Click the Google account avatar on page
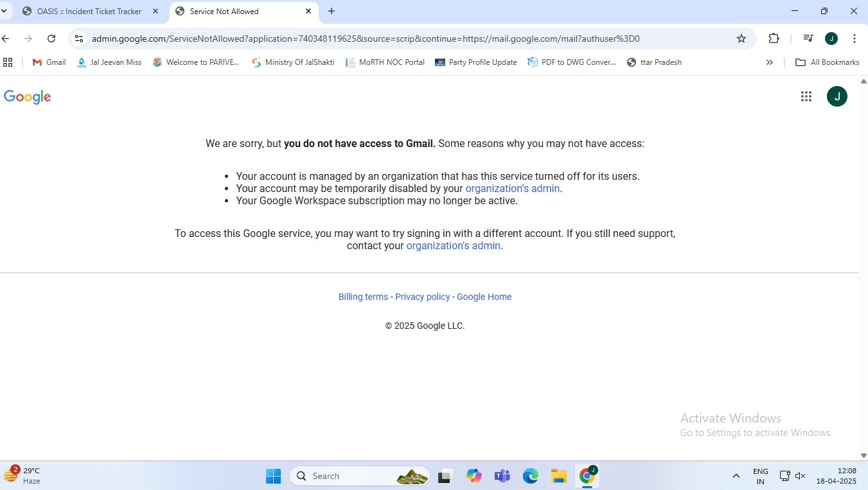This screenshot has width=868, height=490. (x=837, y=96)
